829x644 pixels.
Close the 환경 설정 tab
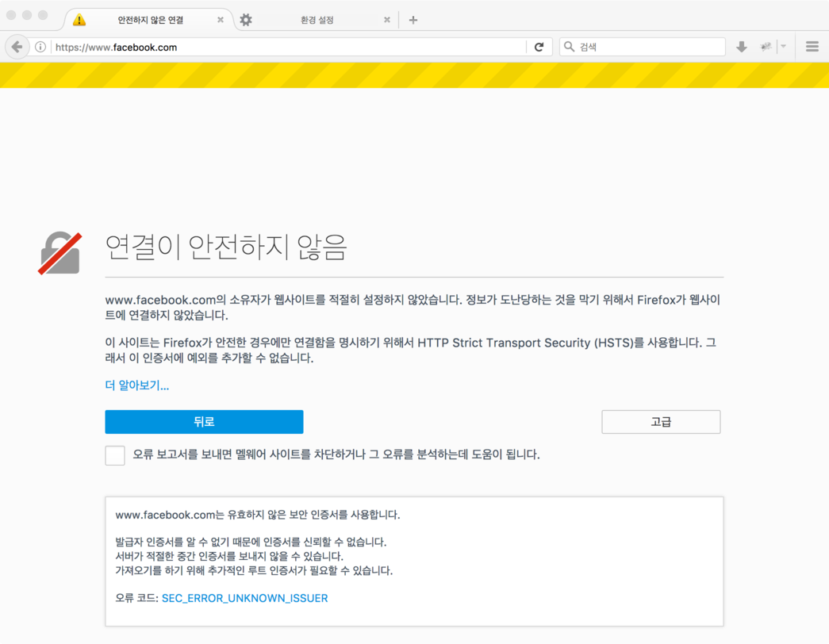tap(387, 20)
